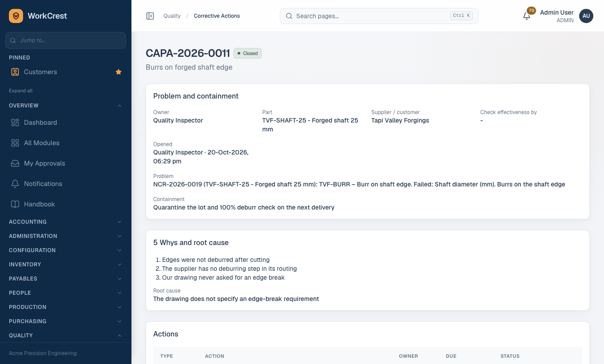Open Dashboard from the sidebar

pos(66,123)
